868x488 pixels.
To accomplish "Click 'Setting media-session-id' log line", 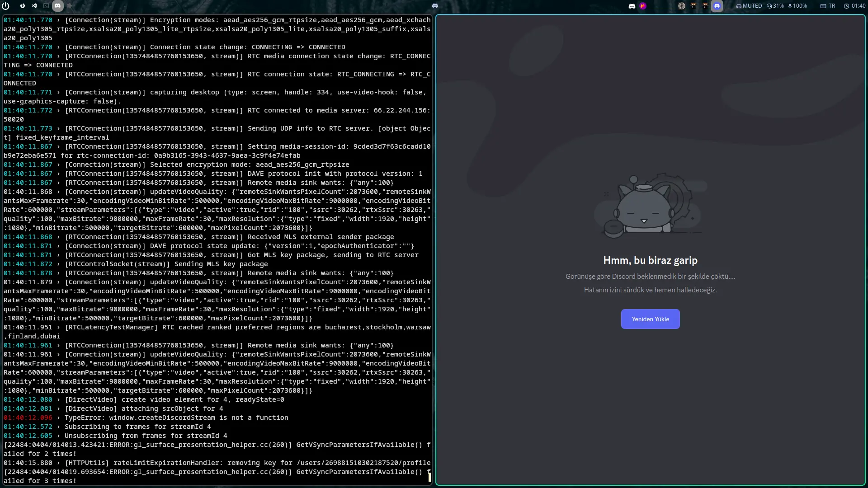I will (x=217, y=151).
